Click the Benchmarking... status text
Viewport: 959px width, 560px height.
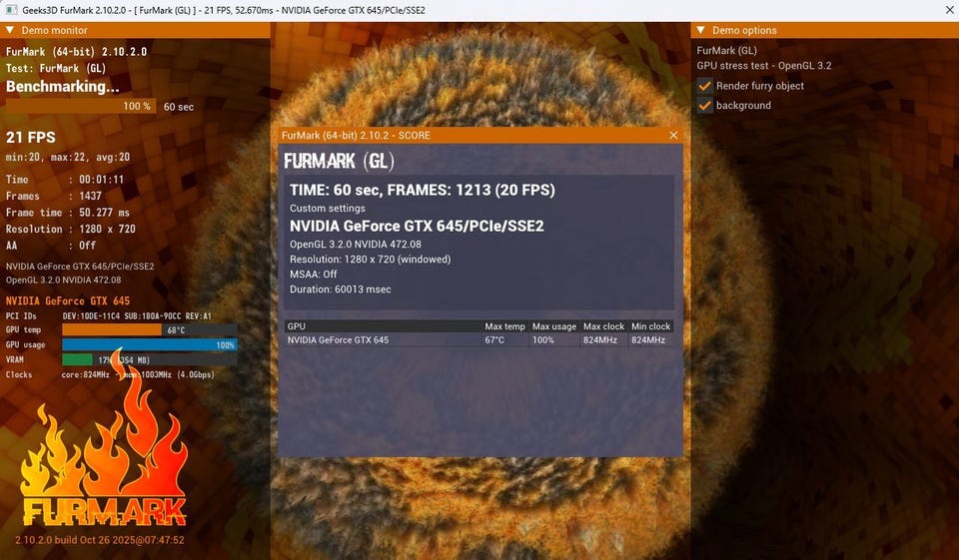click(62, 86)
